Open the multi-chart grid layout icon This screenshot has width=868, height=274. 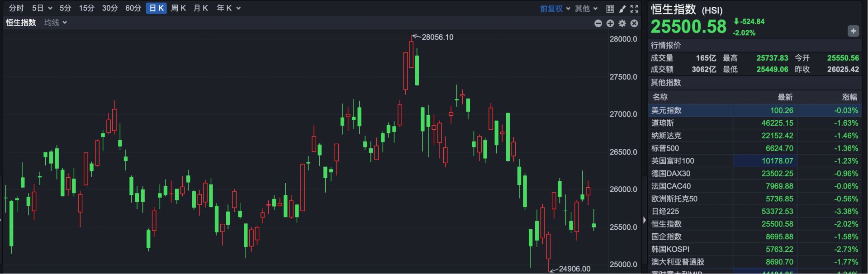click(x=610, y=9)
